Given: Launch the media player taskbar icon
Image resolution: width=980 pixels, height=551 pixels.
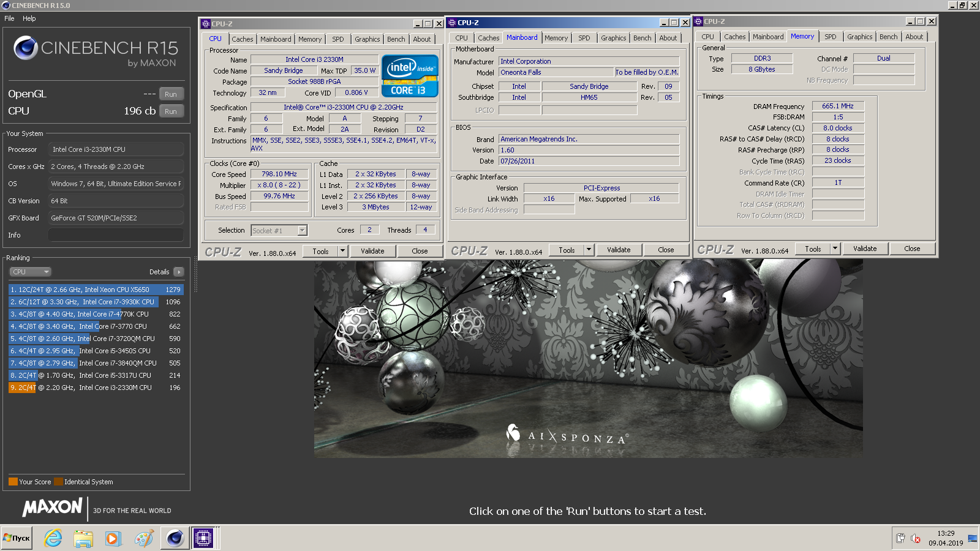Looking at the screenshot, I should (113, 538).
